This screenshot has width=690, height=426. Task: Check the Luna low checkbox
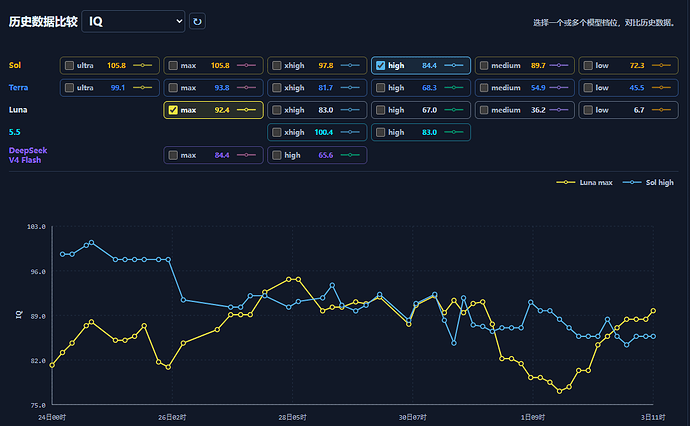(588, 110)
